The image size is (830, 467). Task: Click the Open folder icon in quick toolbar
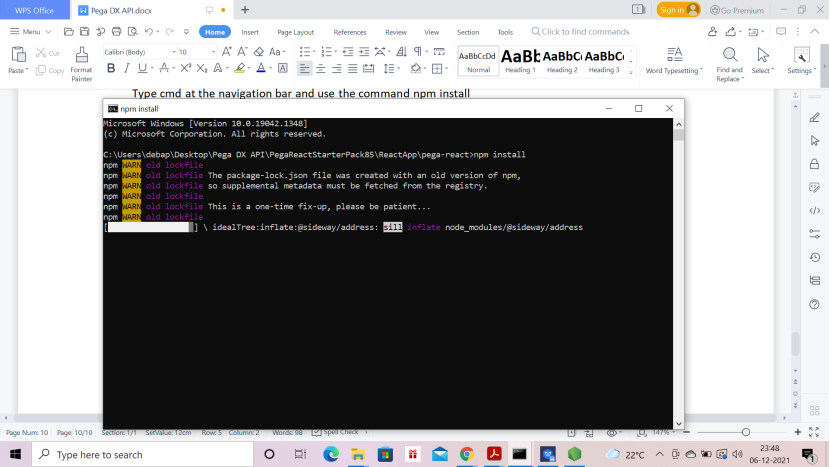[x=69, y=32]
